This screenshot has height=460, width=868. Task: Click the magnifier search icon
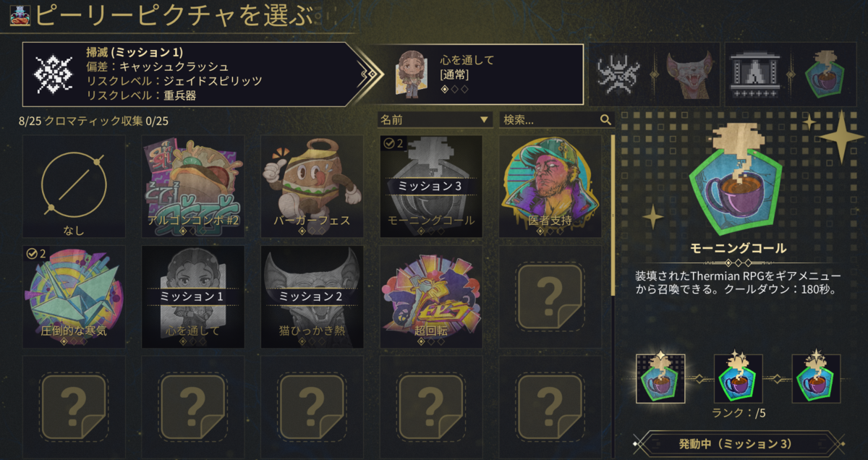tap(605, 119)
